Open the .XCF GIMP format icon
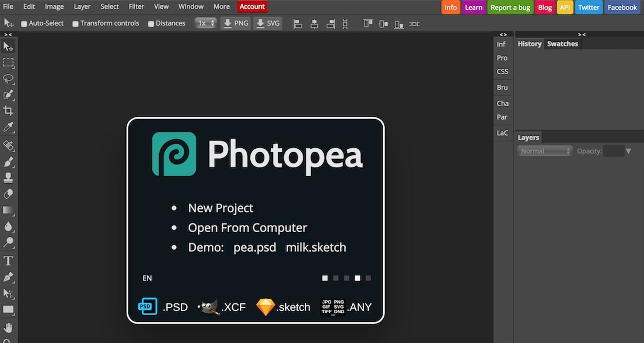Viewport: 644px width, 343px height. 208,307
